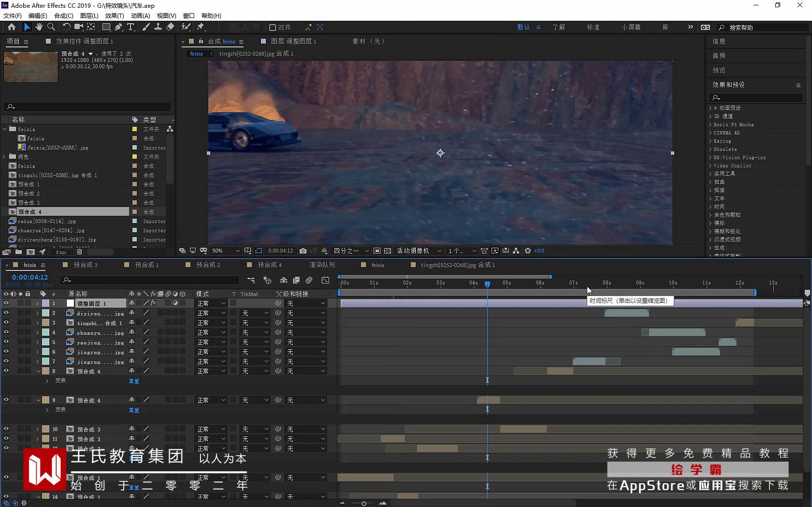Click 重置 for layer 8 transform
812x507 pixels.
pos(134,381)
